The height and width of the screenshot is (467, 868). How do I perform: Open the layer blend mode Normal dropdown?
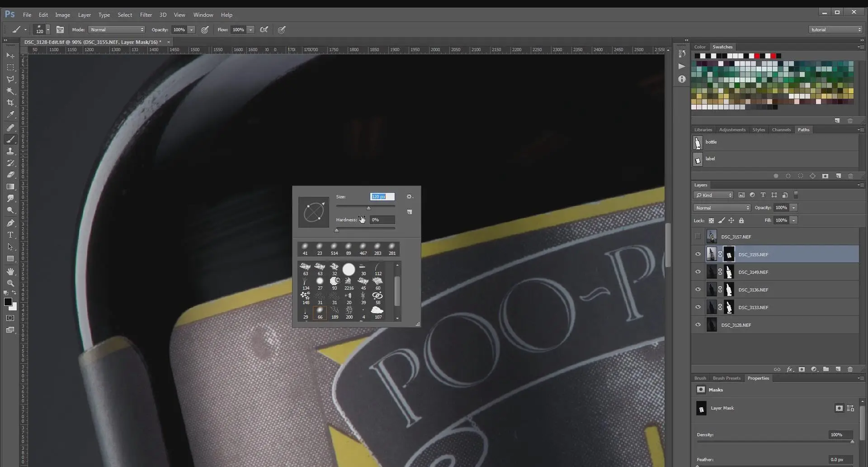tap(722, 208)
